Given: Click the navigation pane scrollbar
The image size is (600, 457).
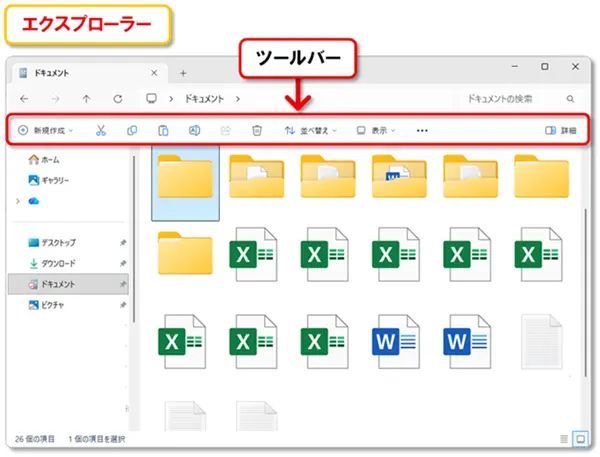Looking at the screenshot, I should tap(134, 239).
